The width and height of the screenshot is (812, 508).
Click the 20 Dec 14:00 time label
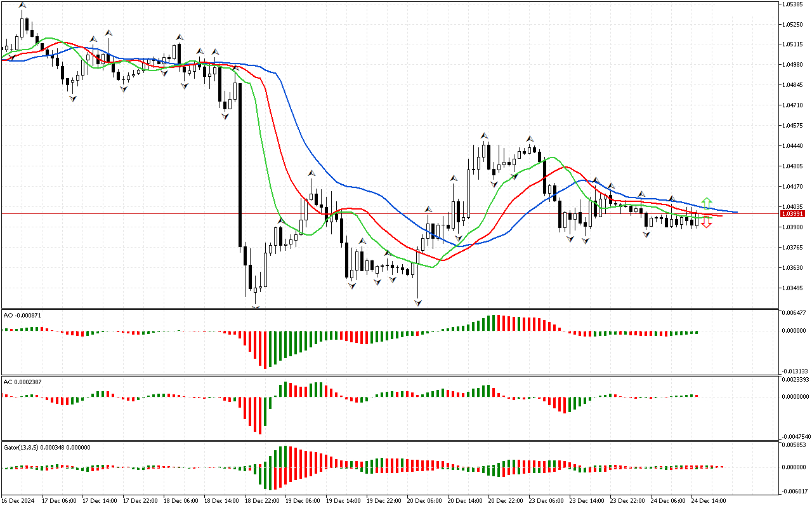point(465,501)
